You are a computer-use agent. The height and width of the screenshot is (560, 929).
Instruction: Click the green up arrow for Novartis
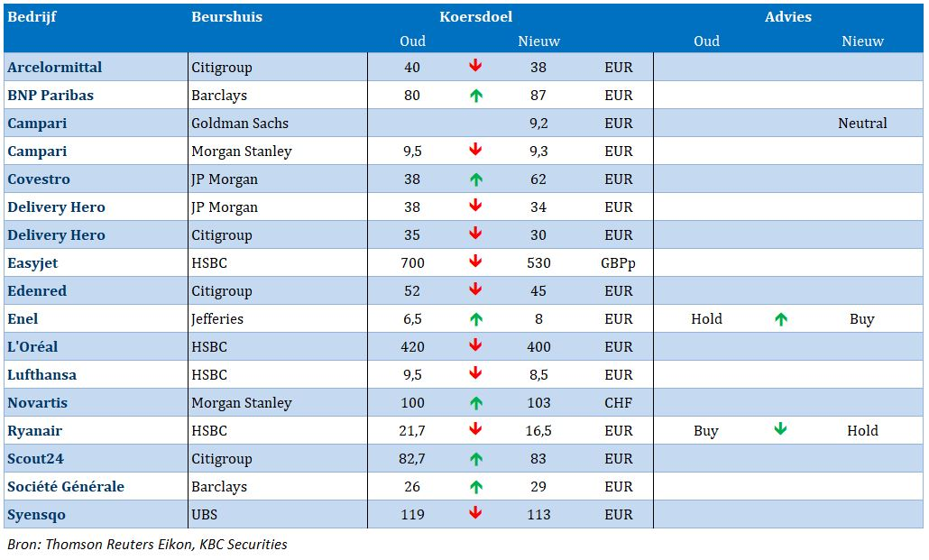click(475, 402)
